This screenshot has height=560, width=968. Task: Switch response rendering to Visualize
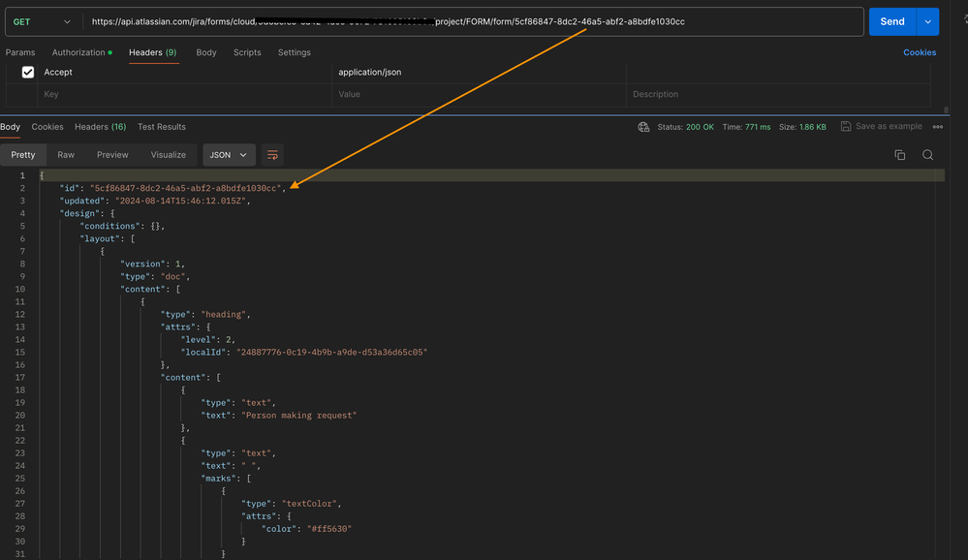[168, 154]
